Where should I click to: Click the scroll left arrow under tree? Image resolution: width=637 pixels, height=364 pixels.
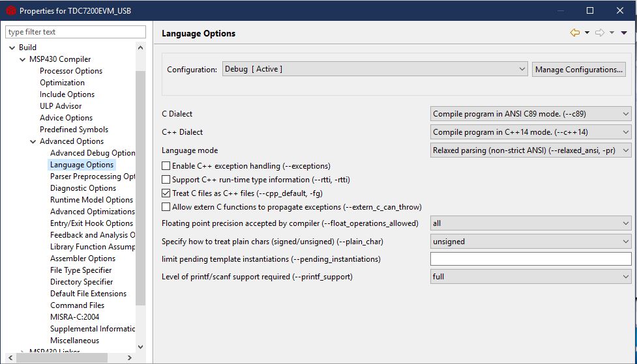pos(10,358)
